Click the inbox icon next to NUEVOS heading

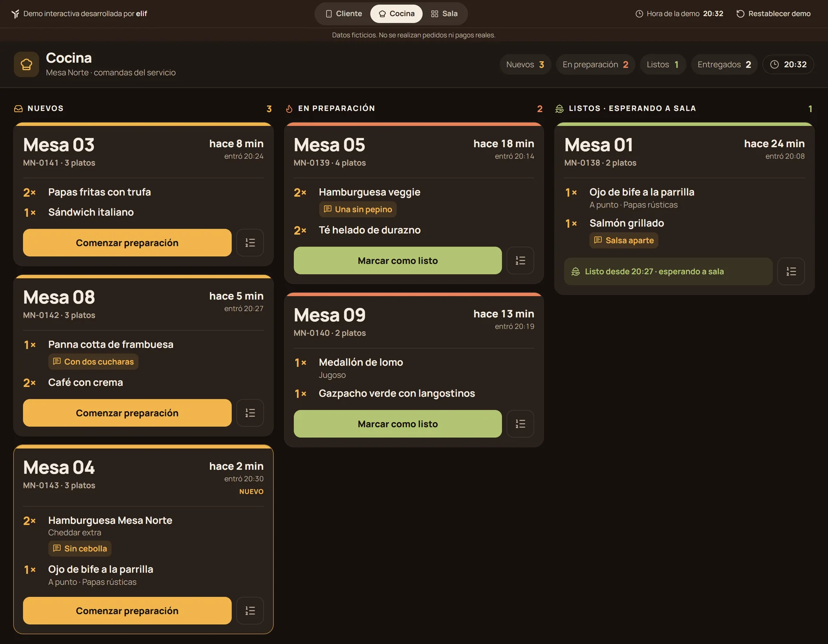click(18, 109)
